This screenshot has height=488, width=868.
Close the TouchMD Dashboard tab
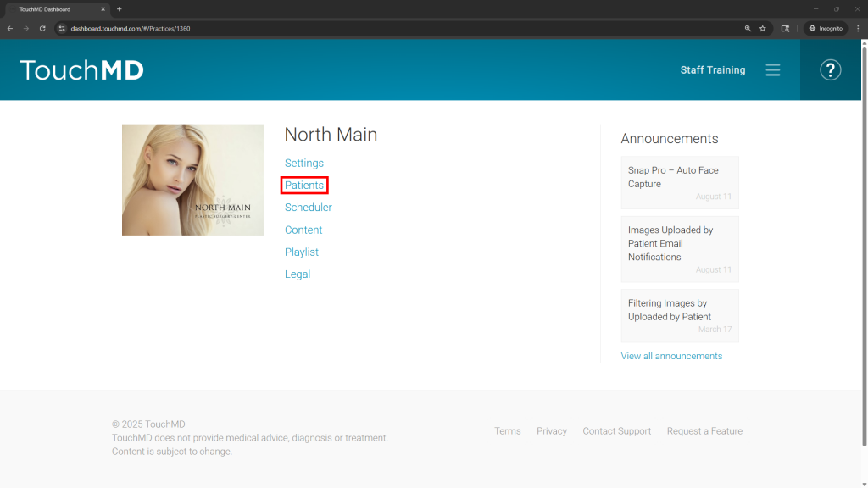(103, 8)
